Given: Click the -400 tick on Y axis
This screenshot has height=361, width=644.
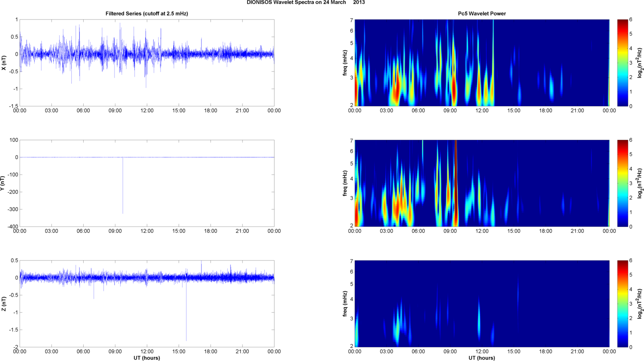Looking at the screenshot, I should point(13,227).
